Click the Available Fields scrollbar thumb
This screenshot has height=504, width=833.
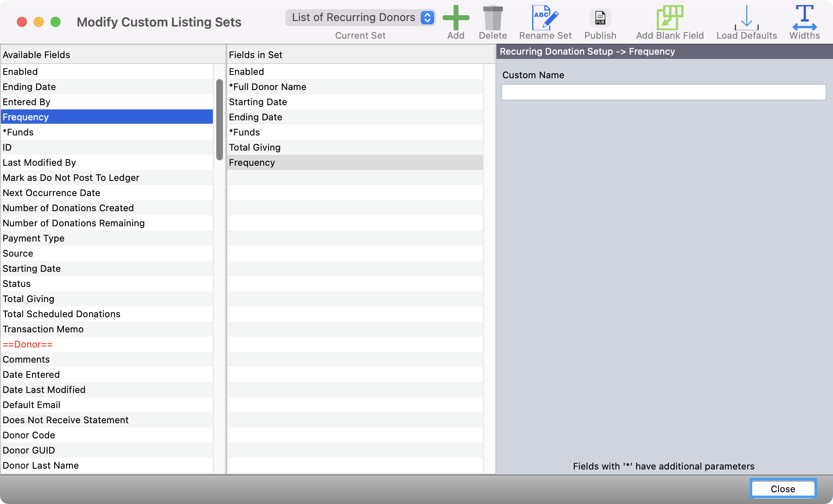pos(219,119)
